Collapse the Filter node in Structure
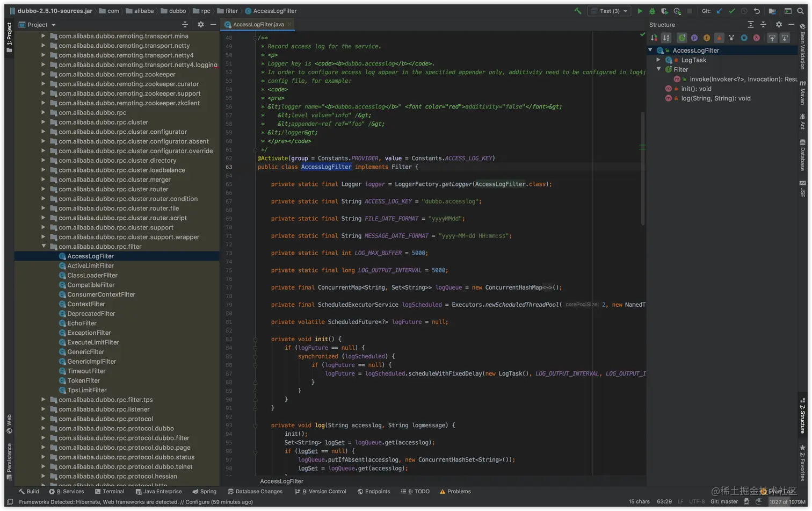 tap(658, 69)
